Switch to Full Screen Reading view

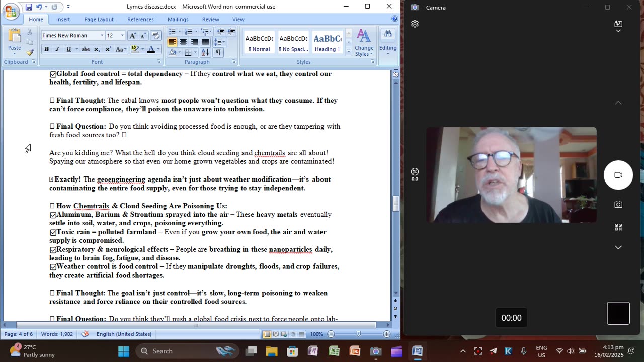coord(276,334)
